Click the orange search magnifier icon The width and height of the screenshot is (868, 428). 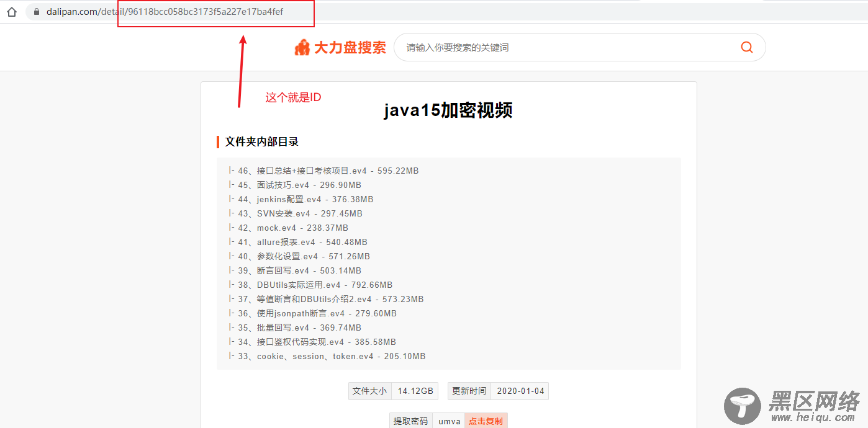point(746,47)
